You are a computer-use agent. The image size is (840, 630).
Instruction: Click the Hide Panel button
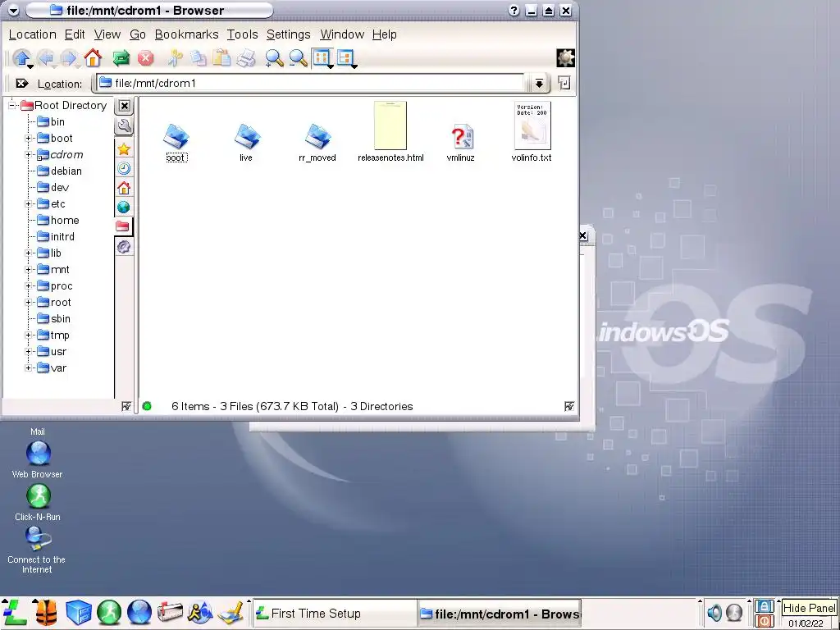[x=809, y=608]
